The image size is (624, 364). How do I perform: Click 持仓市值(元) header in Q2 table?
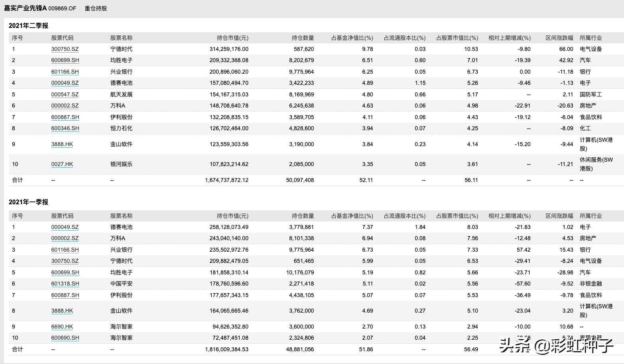coord(232,38)
